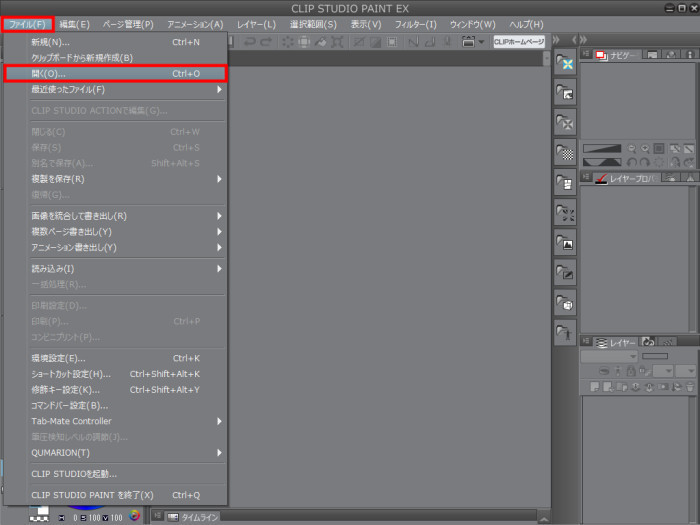This screenshot has width=700, height=525.
Task: Open the checkered tone material folder icon
Action: pyautogui.click(x=565, y=152)
